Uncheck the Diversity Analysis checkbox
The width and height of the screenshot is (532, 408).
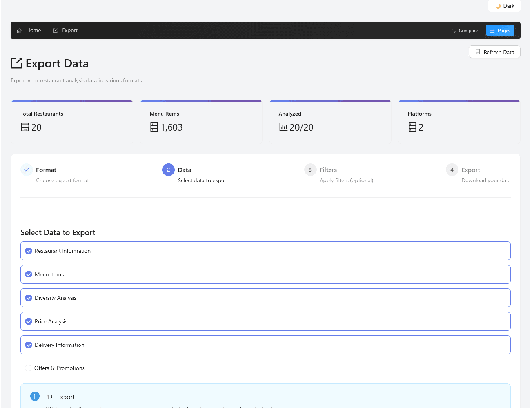(29, 298)
